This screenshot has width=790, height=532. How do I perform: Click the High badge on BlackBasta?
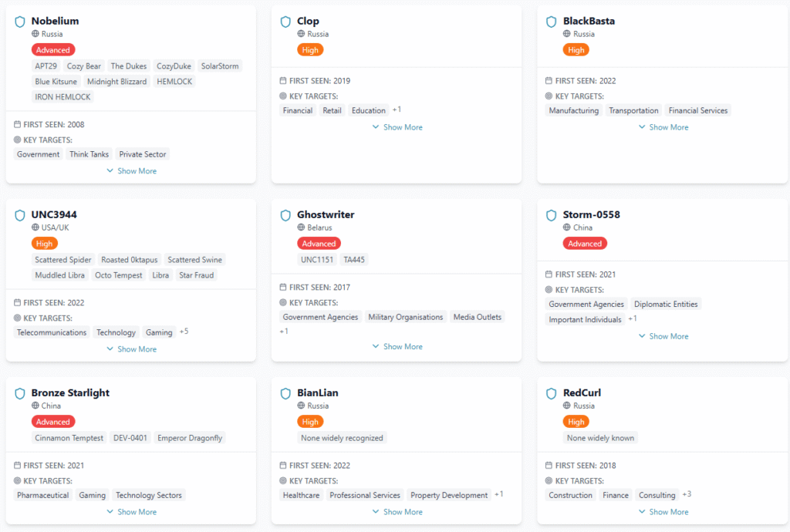pyautogui.click(x=576, y=50)
